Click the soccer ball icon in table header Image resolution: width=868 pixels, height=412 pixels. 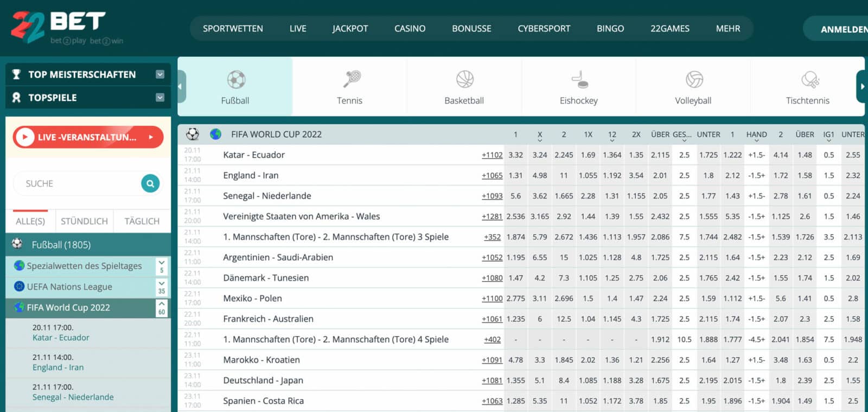192,134
